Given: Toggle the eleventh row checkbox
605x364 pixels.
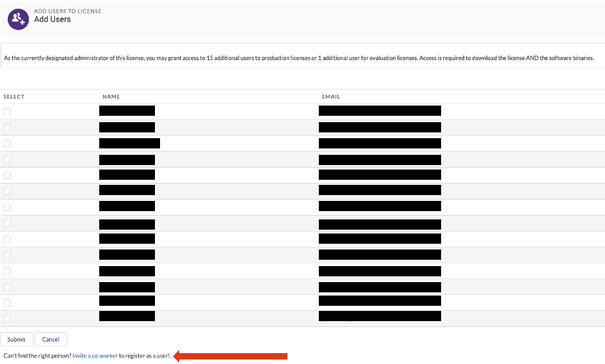Looking at the screenshot, I should click(8, 271).
